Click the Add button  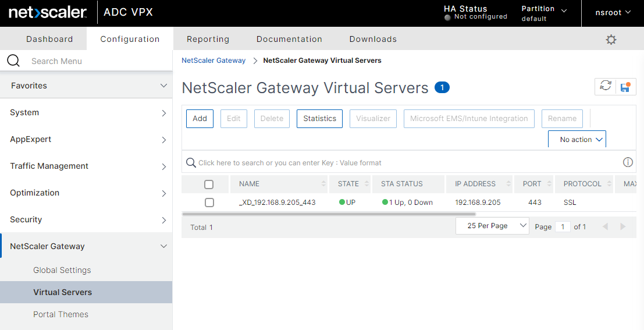(x=200, y=118)
